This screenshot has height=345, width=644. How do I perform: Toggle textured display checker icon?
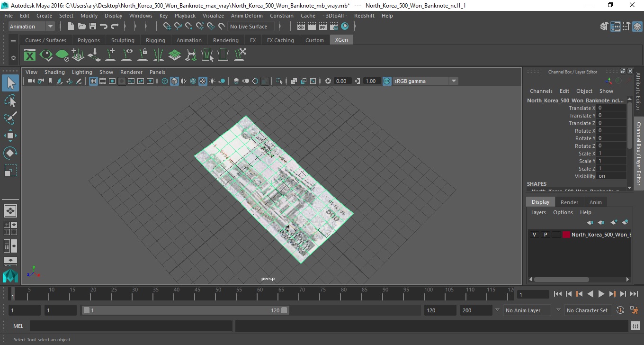click(203, 81)
